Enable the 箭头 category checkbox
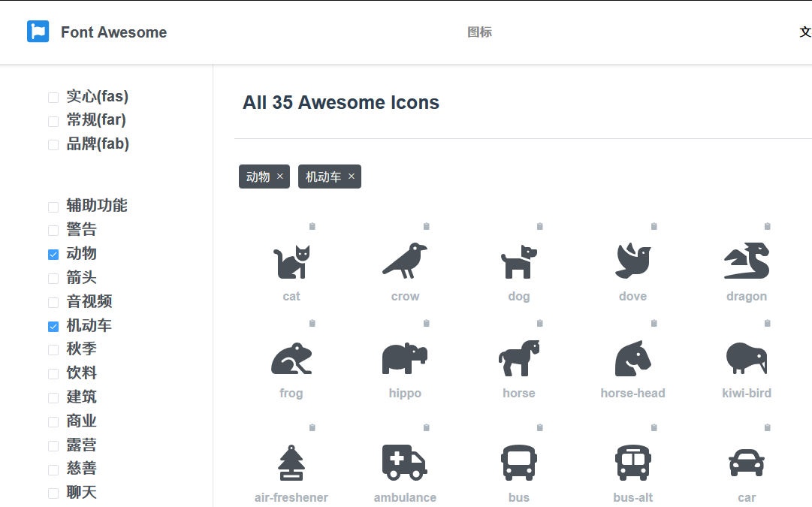Image resolution: width=812 pixels, height=507 pixels. pyautogui.click(x=53, y=279)
